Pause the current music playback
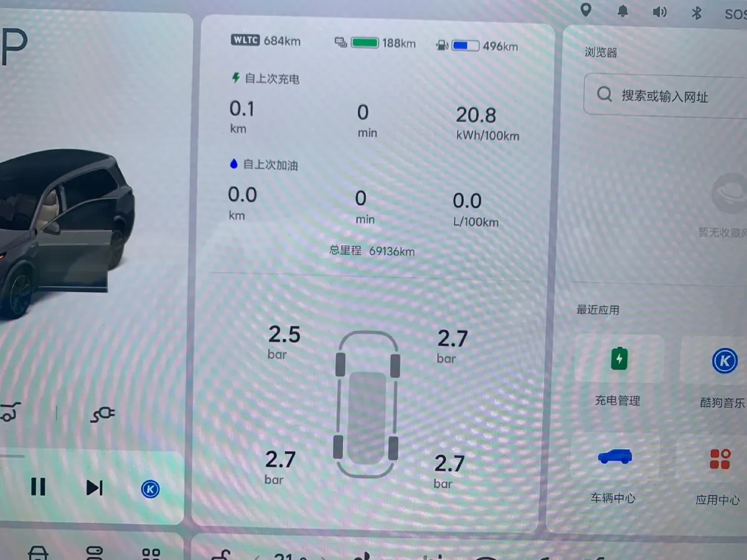The image size is (747, 560). (39, 488)
